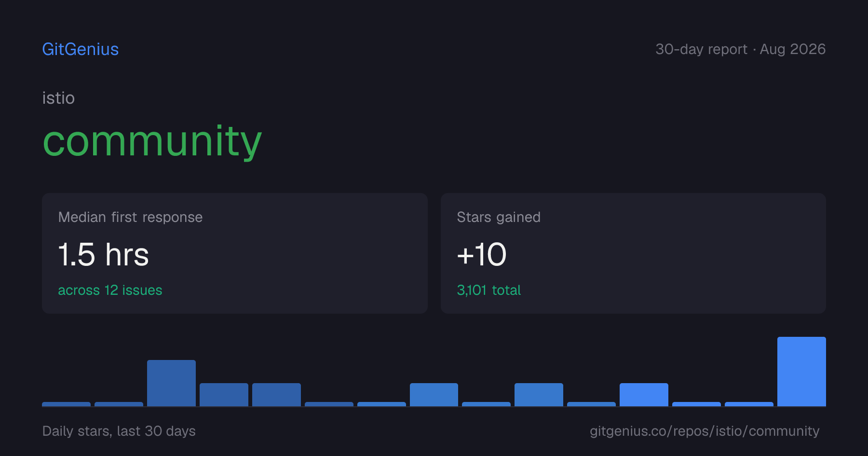Click the eighth bar in the stars chart
The width and height of the screenshot is (868, 456).
434,395
